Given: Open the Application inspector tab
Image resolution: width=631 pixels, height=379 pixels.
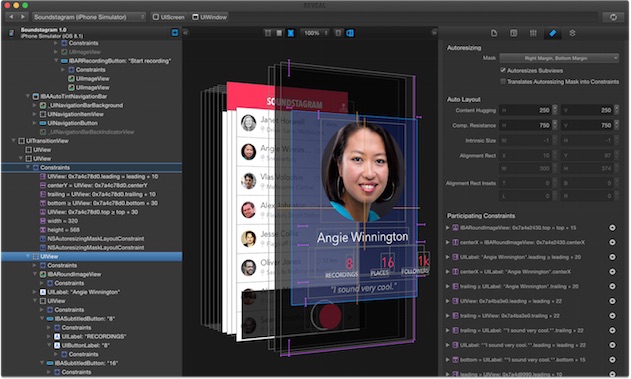Looking at the screenshot, I should [494, 33].
